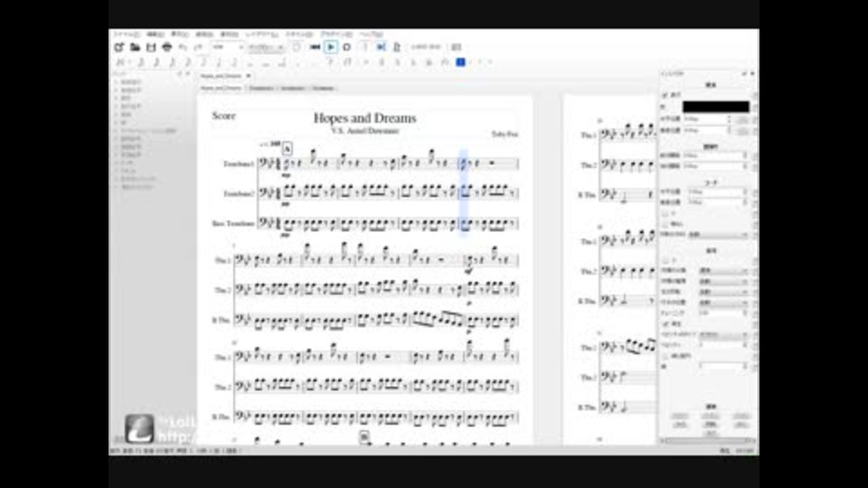Open the zoom level dropdown
Viewport: 868px width, 488px height.
[228, 48]
